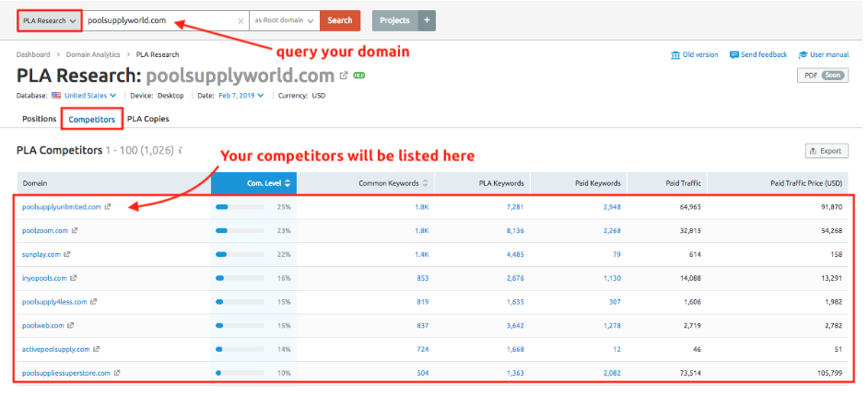Open external link icon beside poolzoom.com

point(75,231)
